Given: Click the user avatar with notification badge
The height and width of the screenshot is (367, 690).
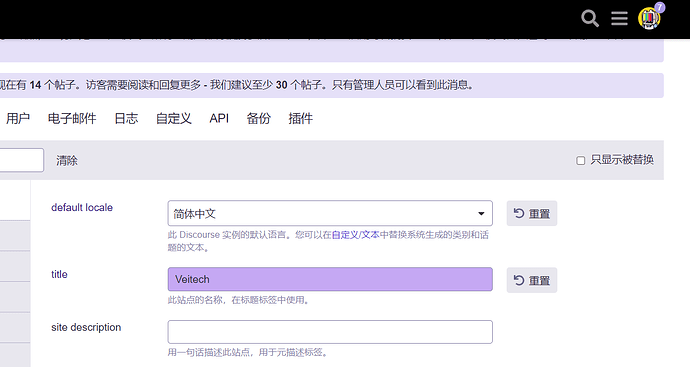Looking at the screenshot, I should 649,18.
